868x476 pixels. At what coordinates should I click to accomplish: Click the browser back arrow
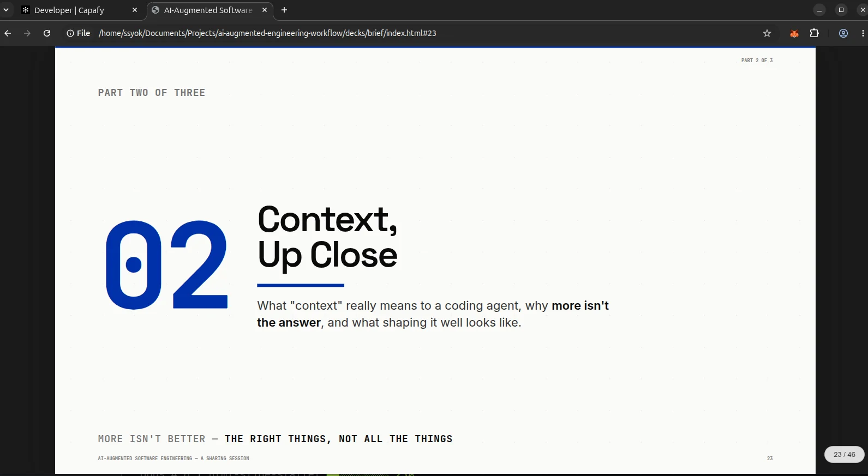pyautogui.click(x=8, y=33)
